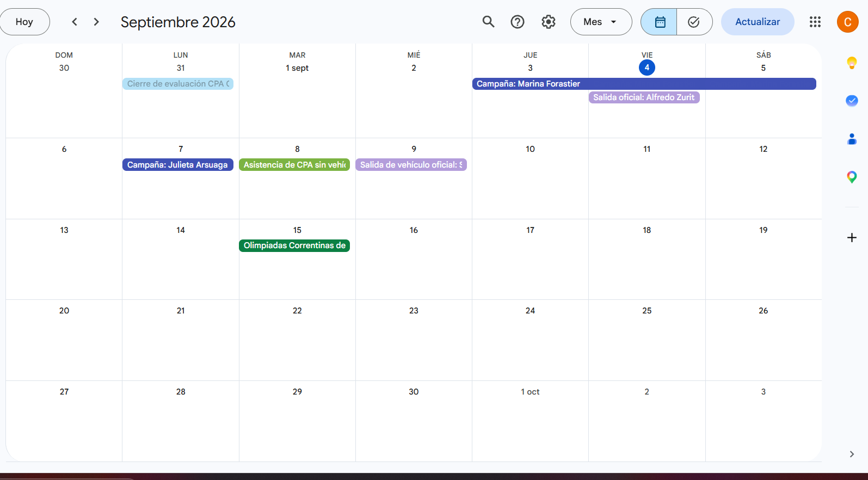
Task: Get add-ons with the plus icon
Action: [852, 237]
